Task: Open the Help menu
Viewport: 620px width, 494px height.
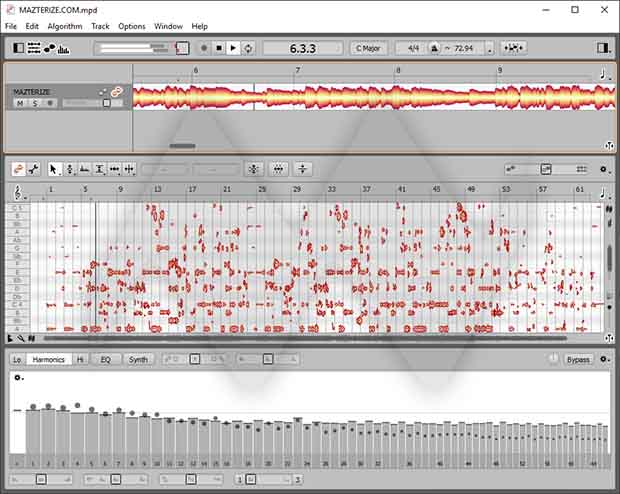Action: 200,26
